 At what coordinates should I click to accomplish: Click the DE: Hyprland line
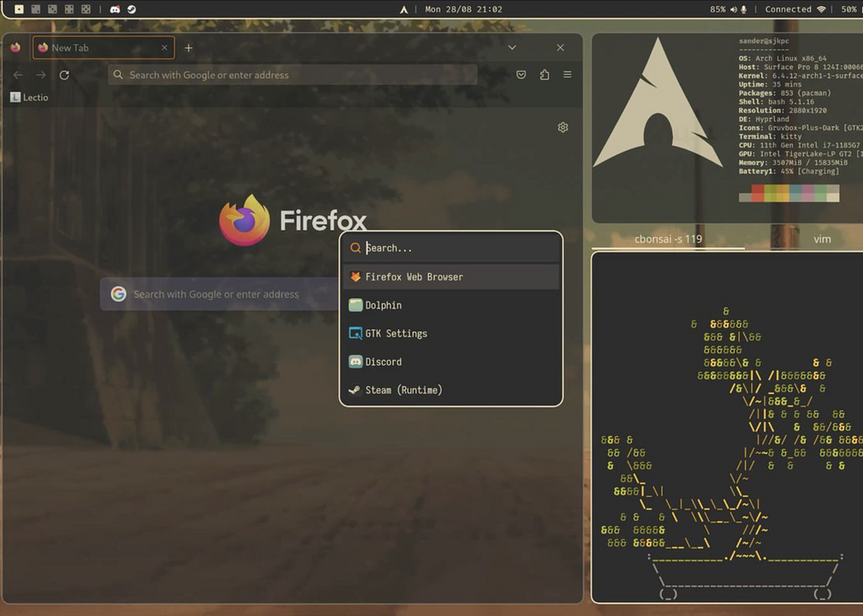[764, 119]
